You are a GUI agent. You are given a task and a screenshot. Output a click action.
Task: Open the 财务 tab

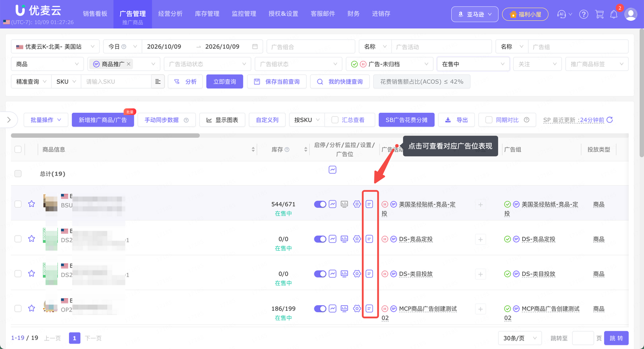pos(354,14)
